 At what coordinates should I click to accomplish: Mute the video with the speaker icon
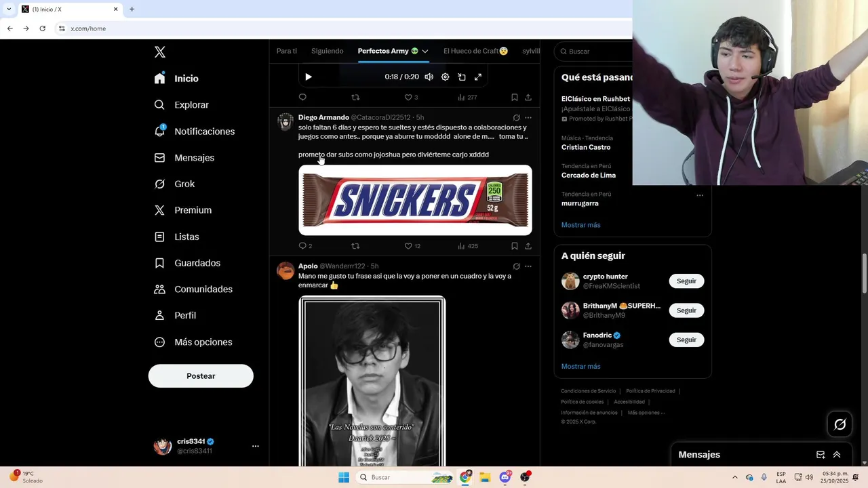click(x=429, y=77)
